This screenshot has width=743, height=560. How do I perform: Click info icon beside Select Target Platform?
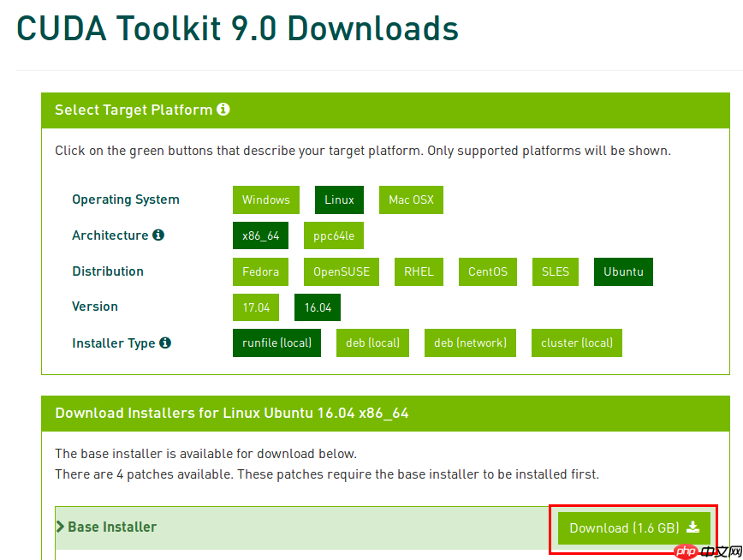pos(223,110)
